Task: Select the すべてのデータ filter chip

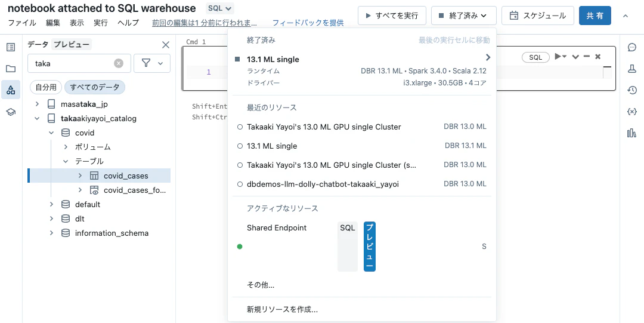Action: coord(95,87)
